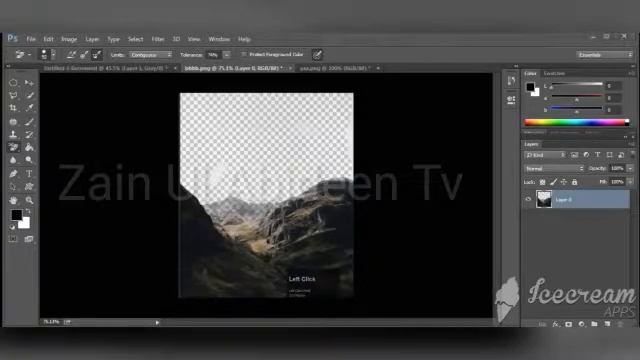Open the Limits dropdown
This screenshot has height=360, width=640.
(151, 55)
